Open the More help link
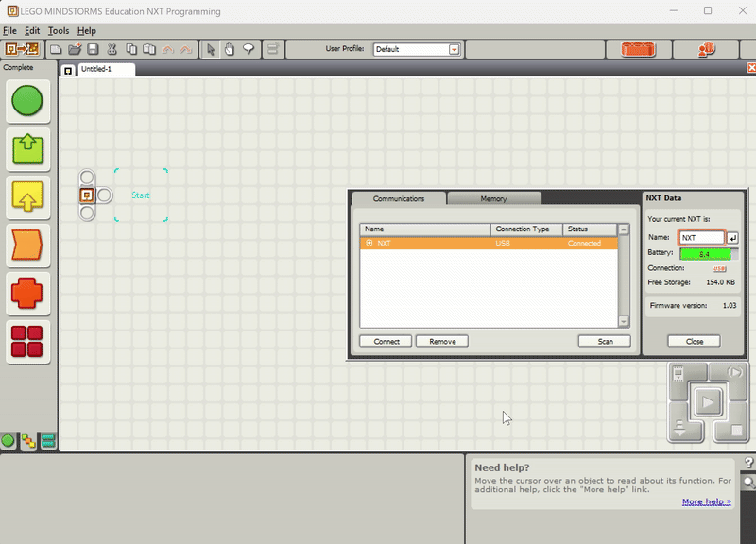756x544 pixels. [706, 501]
